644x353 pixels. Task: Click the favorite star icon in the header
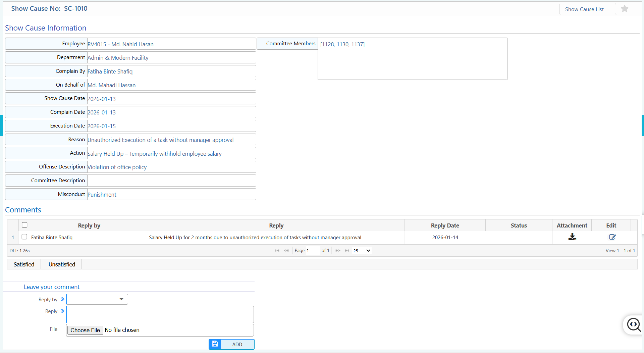click(625, 8)
